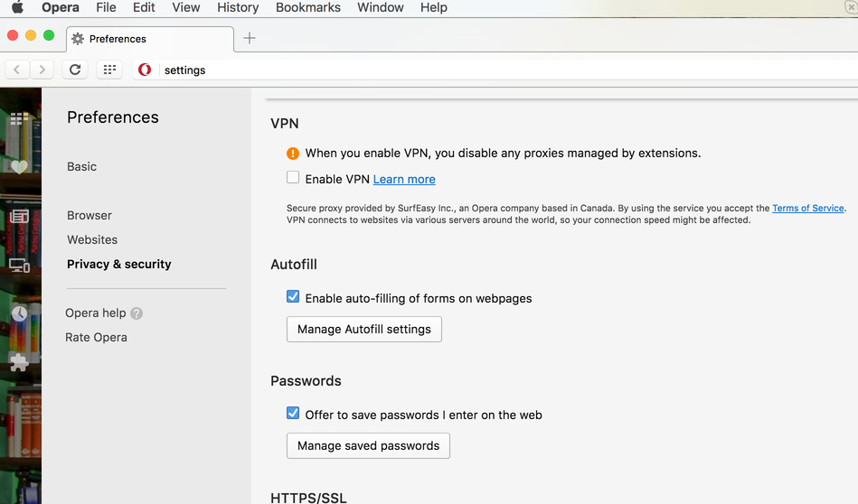Open a new tab with plus button
Image resolution: width=858 pixels, height=504 pixels.
(x=250, y=38)
